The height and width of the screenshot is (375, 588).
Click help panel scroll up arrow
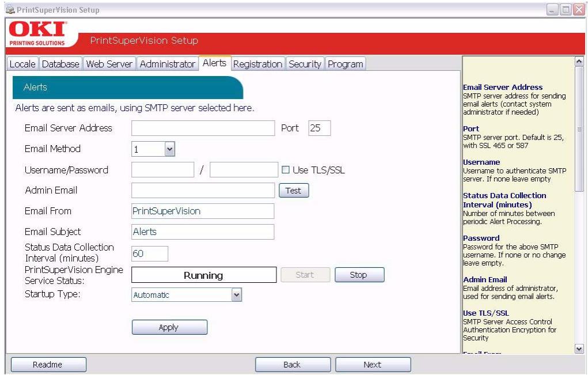579,62
